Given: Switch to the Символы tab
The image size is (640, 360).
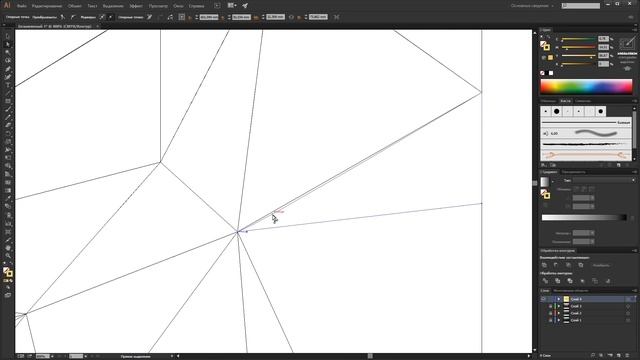Looking at the screenshot, I should pos(583,101).
